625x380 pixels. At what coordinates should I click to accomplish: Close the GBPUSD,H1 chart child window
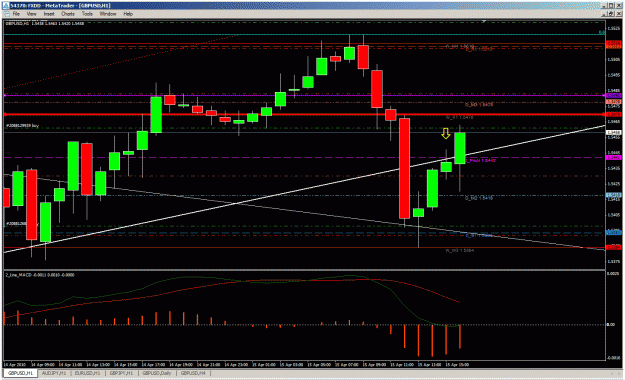[x=618, y=14]
